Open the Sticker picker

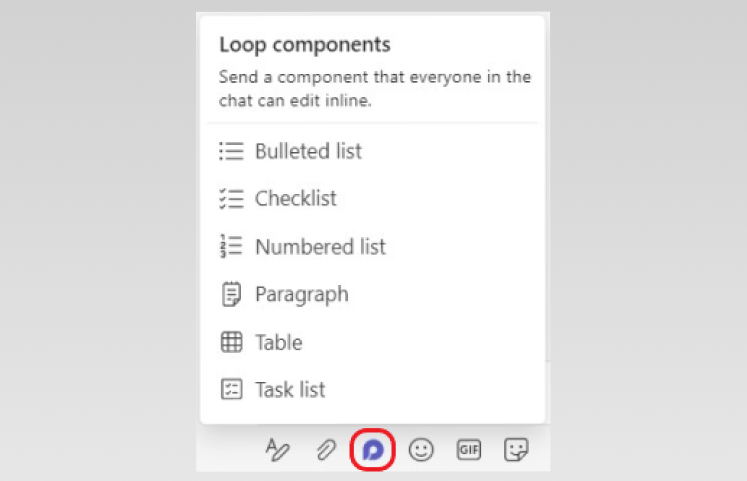click(516, 450)
